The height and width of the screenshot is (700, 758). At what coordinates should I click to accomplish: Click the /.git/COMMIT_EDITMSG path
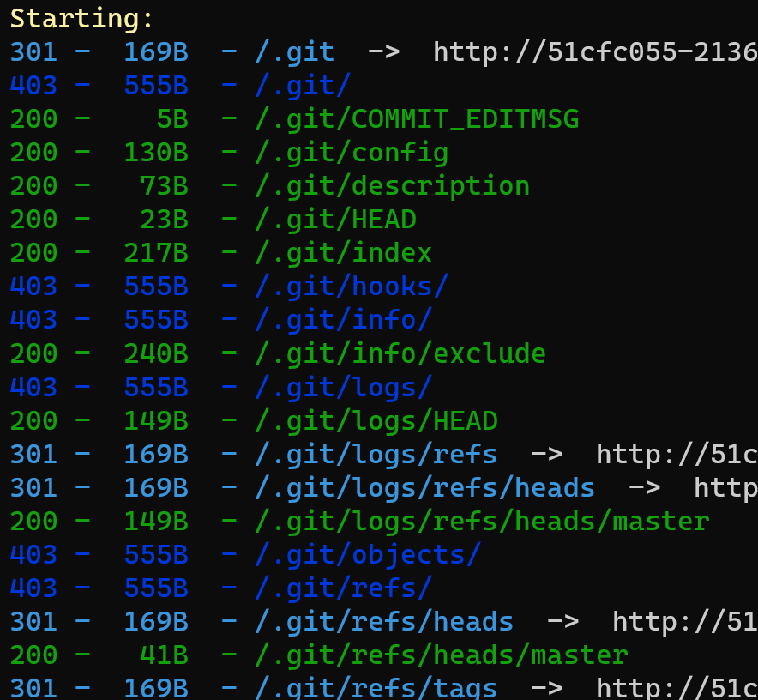[x=417, y=118]
